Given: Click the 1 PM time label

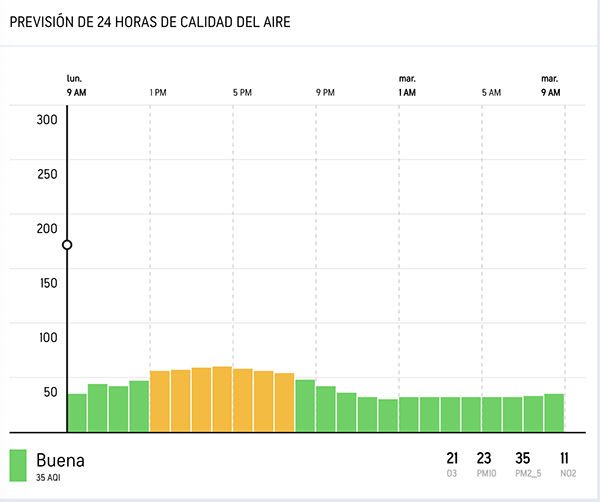Looking at the screenshot, I should [158, 92].
